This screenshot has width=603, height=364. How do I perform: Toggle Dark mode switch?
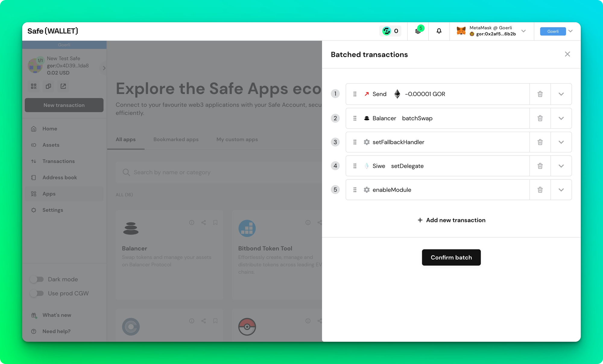pyautogui.click(x=37, y=279)
